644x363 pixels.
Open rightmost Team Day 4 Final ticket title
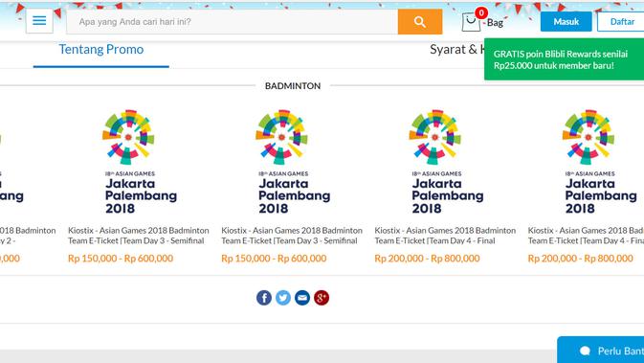pyautogui.click(x=586, y=236)
